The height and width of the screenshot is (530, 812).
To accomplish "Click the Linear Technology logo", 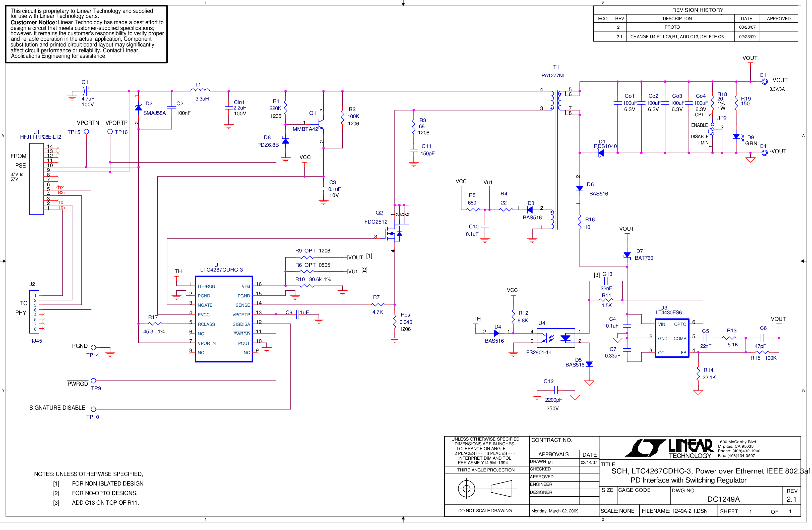I will coord(669,448).
